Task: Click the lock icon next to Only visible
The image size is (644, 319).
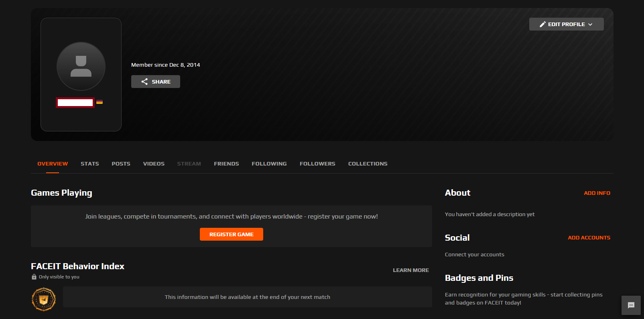Action: pyautogui.click(x=34, y=277)
